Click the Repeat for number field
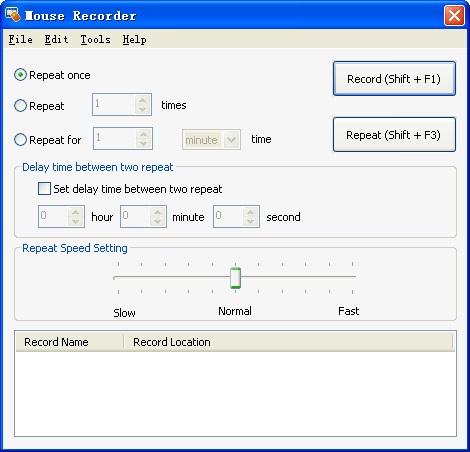The height and width of the screenshot is (452, 470). (x=115, y=138)
